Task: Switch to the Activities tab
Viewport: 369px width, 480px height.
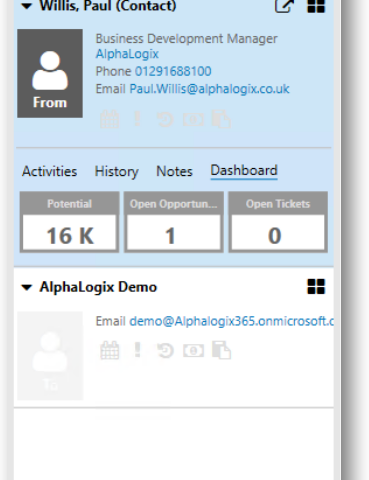Action: tap(49, 171)
